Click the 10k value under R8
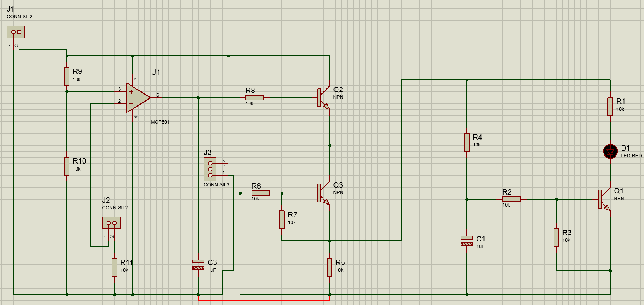 pos(249,103)
